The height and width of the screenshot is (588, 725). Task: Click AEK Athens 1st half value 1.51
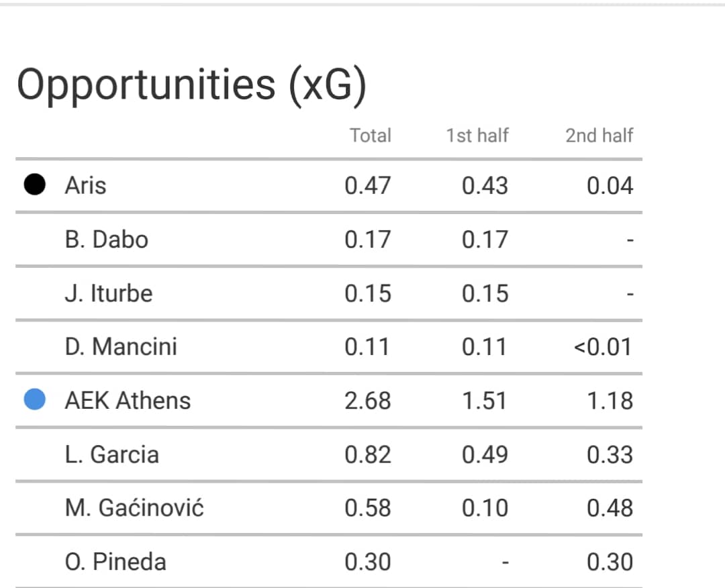(485, 400)
